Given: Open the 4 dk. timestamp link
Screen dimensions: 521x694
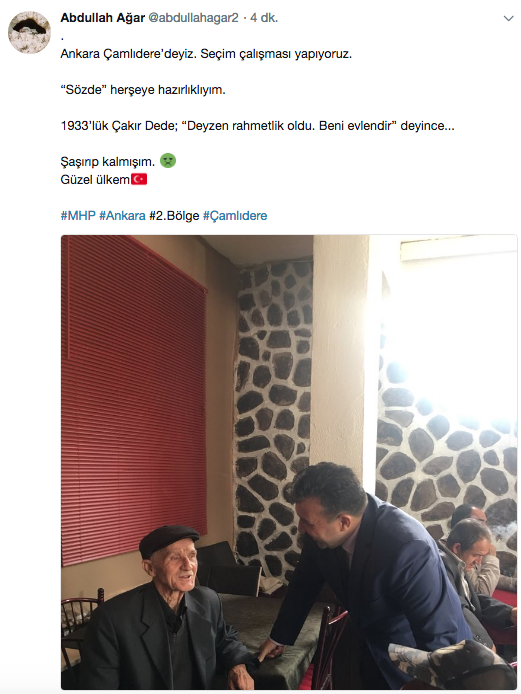Looking at the screenshot, I should [x=264, y=18].
